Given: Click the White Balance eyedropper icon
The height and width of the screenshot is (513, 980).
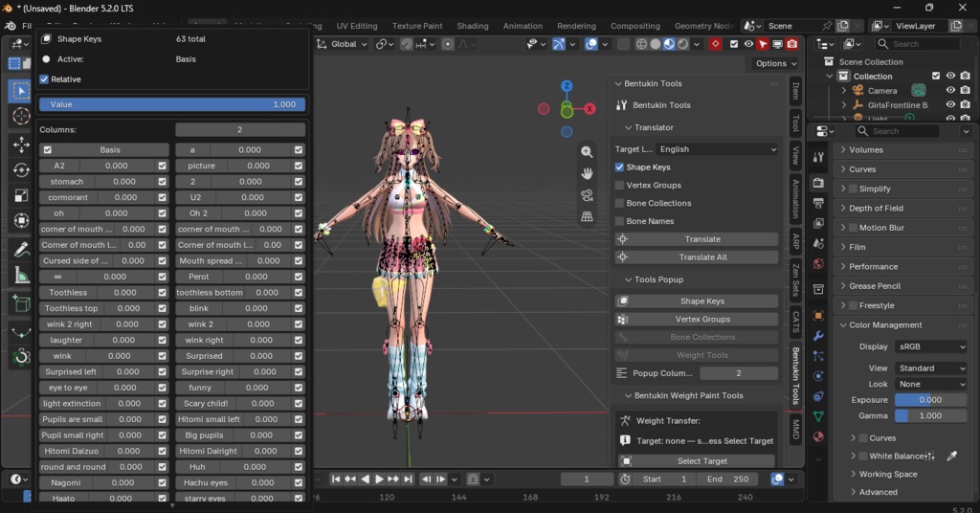Looking at the screenshot, I should pos(951,457).
